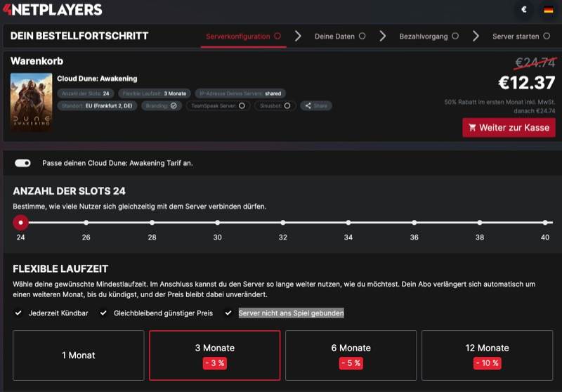Toggle the Cloud Dune: Awakening Tarif switch
Image resolution: width=562 pixels, height=392 pixels.
(x=22, y=163)
